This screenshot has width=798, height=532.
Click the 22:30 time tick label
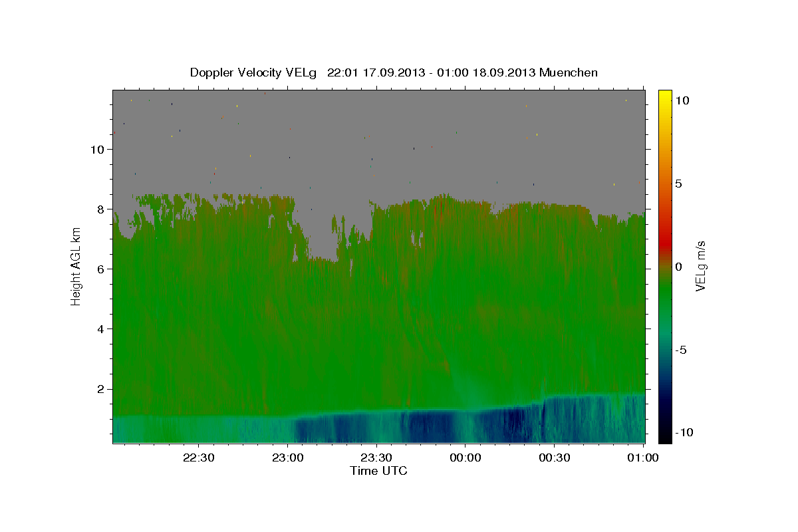(x=198, y=458)
